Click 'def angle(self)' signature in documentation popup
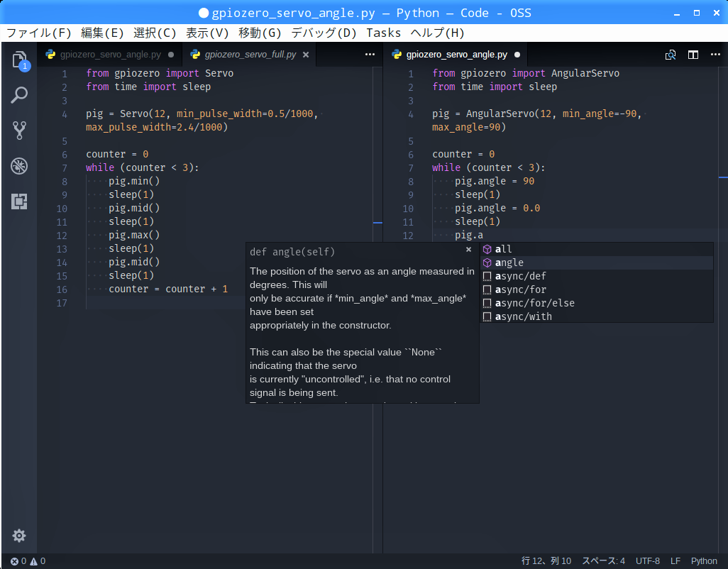Screen dimensions: 728x569 pos(292,252)
